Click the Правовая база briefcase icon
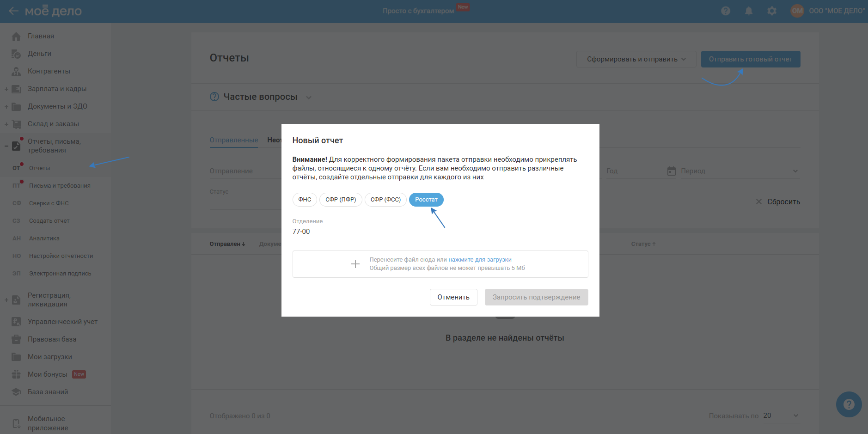Viewport: 868px width, 434px height. pyautogui.click(x=16, y=339)
